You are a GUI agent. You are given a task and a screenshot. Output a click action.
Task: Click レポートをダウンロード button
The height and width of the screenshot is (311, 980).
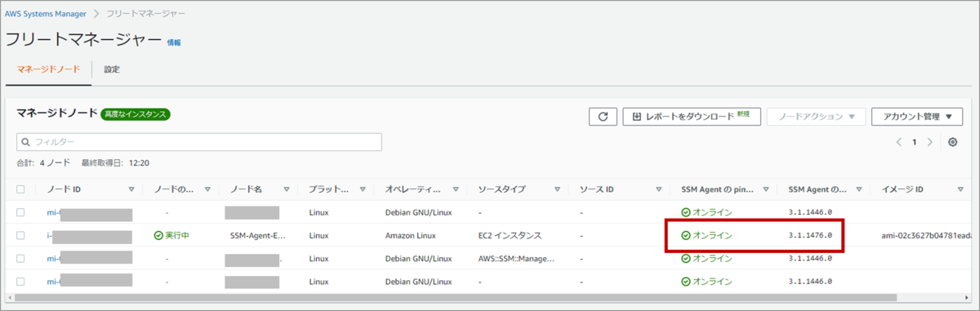click(x=691, y=117)
